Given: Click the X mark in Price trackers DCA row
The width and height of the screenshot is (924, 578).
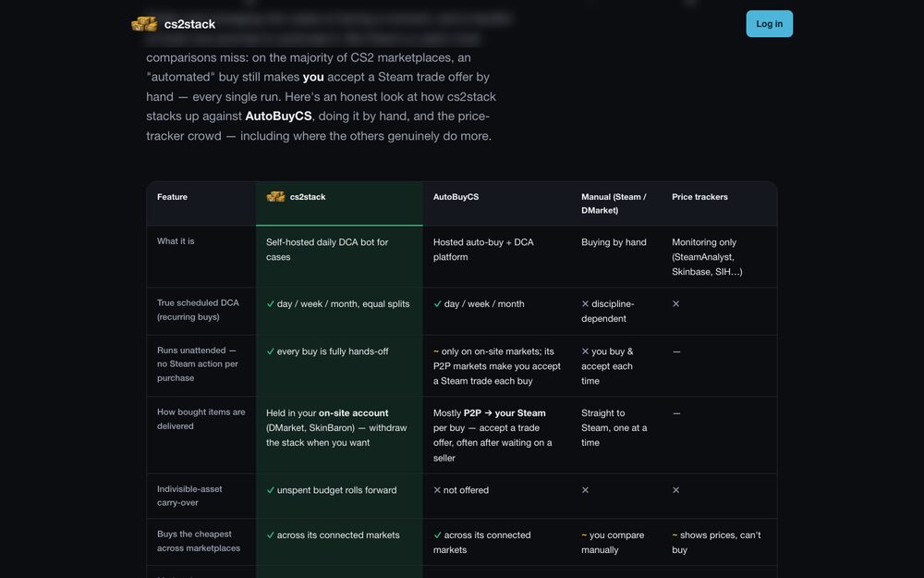Looking at the screenshot, I should click(x=676, y=303).
